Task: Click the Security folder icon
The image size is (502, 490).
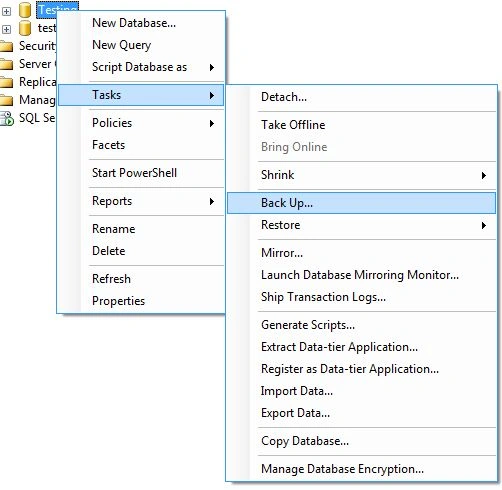Action: [x=6, y=46]
